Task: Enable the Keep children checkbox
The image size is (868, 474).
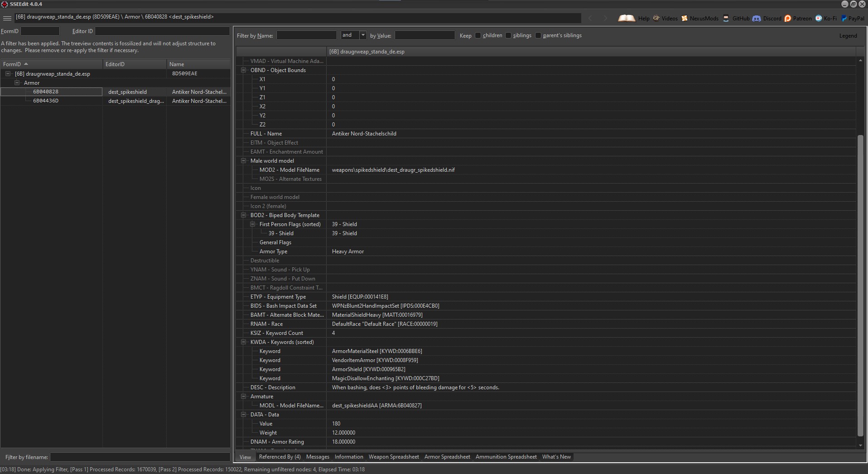Action: (x=478, y=35)
